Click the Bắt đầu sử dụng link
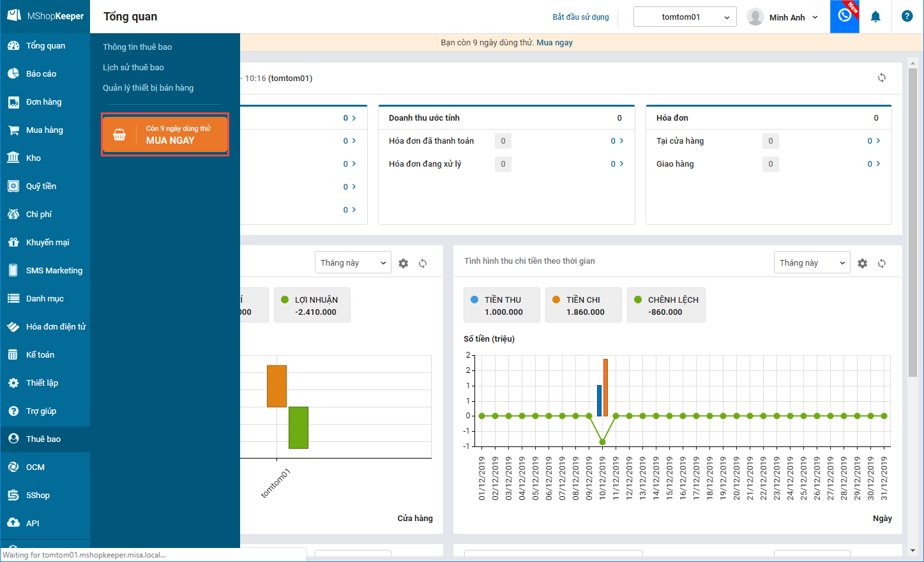The width and height of the screenshot is (924, 562). point(580,17)
